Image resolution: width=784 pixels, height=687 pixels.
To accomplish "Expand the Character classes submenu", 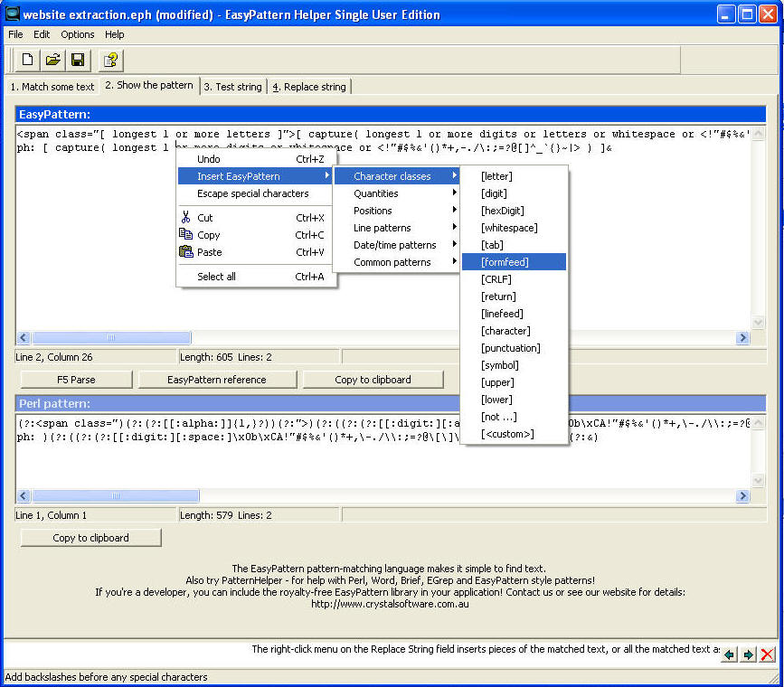I will (x=397, y=176).
